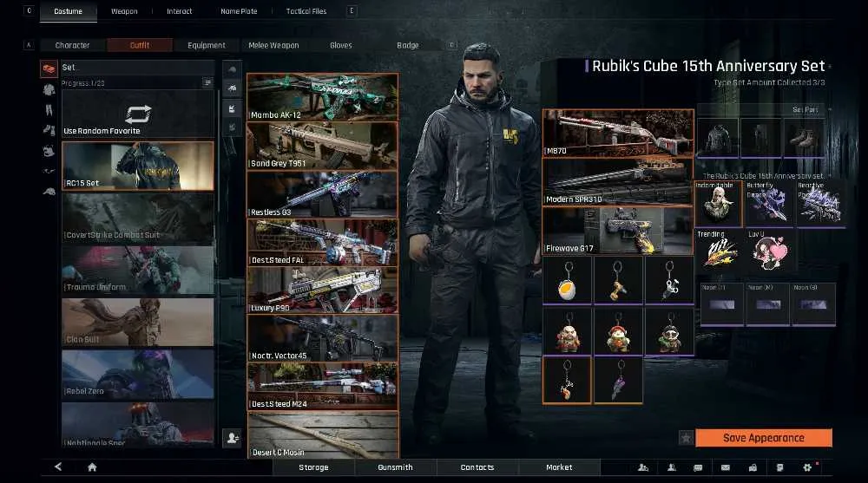Select the Butterfly knife skin thumbnail
This screenshot has height=483, width=868.
pos(769,204)
